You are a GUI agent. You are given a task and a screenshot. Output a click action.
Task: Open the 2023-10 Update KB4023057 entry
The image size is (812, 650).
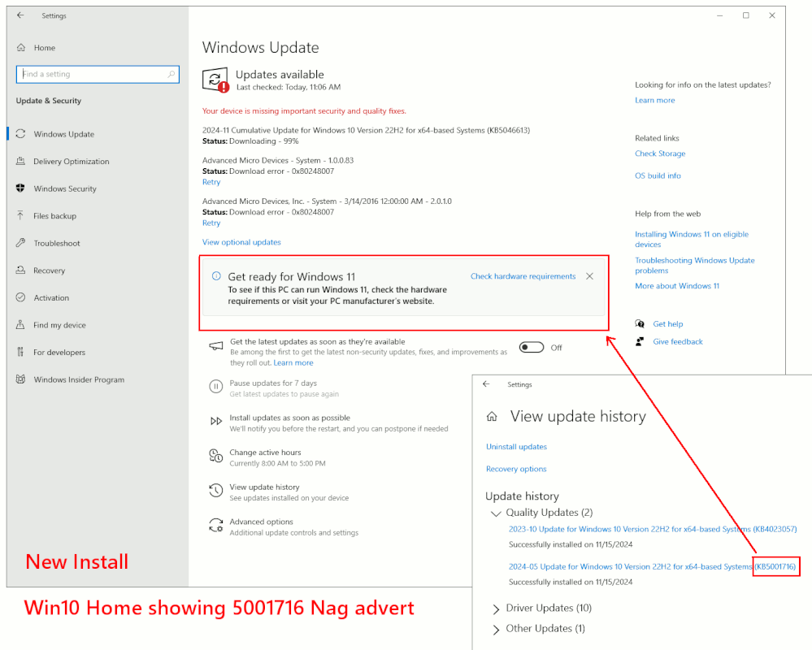pos(653,529)
